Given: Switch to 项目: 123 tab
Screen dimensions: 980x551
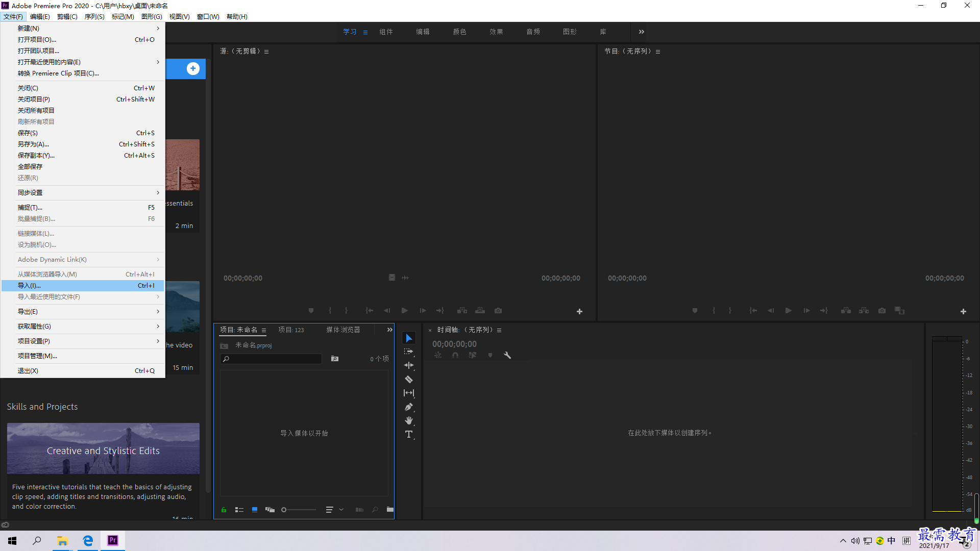Looking at the screenshot, I should point(291,330).
